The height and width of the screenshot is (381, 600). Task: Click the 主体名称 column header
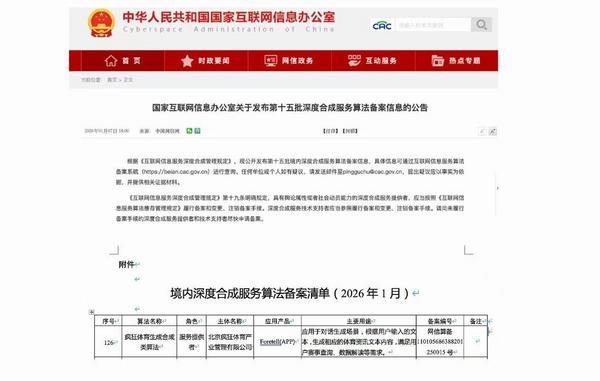[x=230, y=321]
